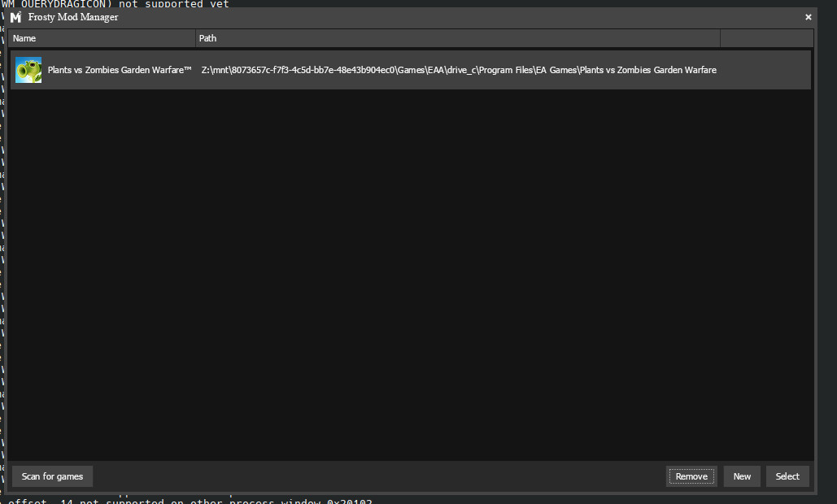Sort by the Name column header
Screen dimensions: 837x504
coord(102,38)
